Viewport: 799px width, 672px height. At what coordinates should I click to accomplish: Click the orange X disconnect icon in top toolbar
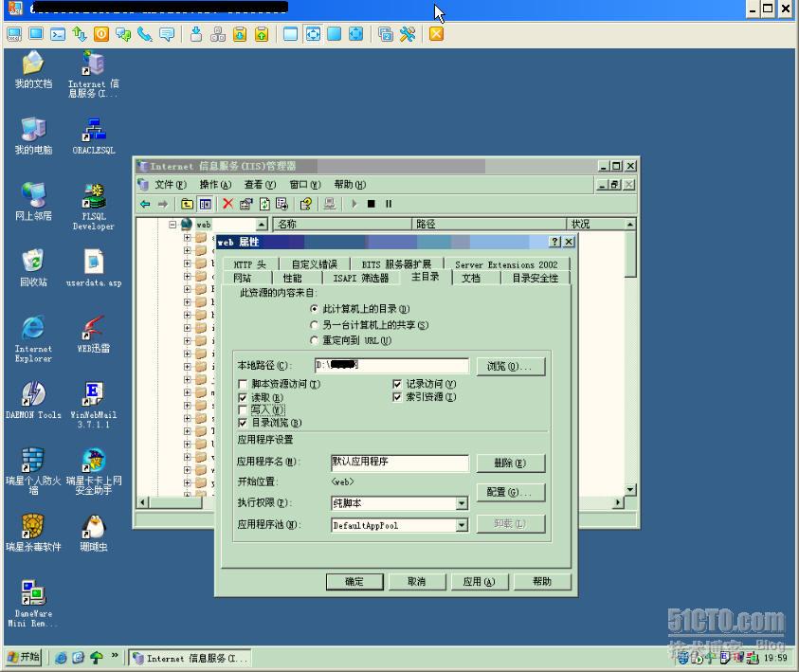pos(436,34)
